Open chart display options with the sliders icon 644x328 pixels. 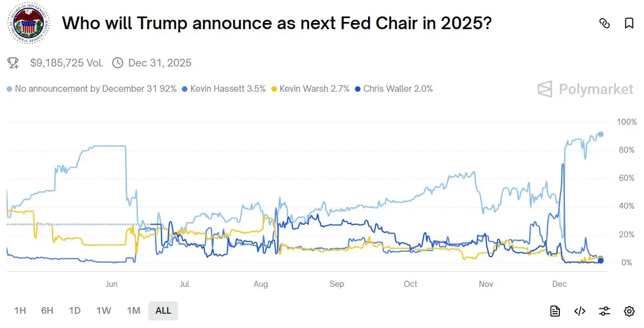[x=604, y=310]
